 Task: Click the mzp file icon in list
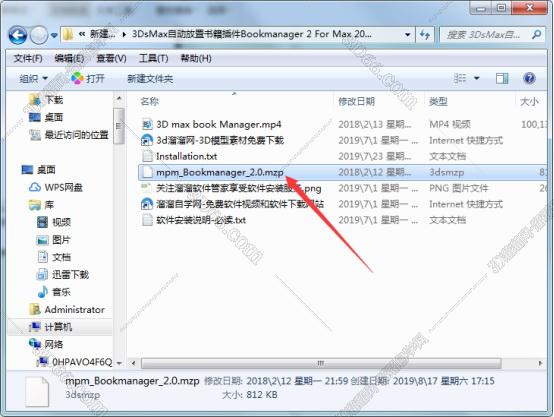[x=147, y=172]
